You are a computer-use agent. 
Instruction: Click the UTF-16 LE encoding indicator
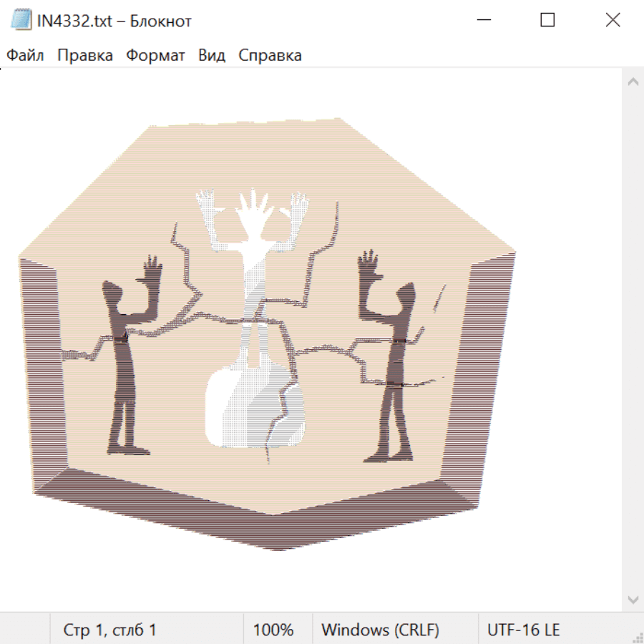click(523, 630)
